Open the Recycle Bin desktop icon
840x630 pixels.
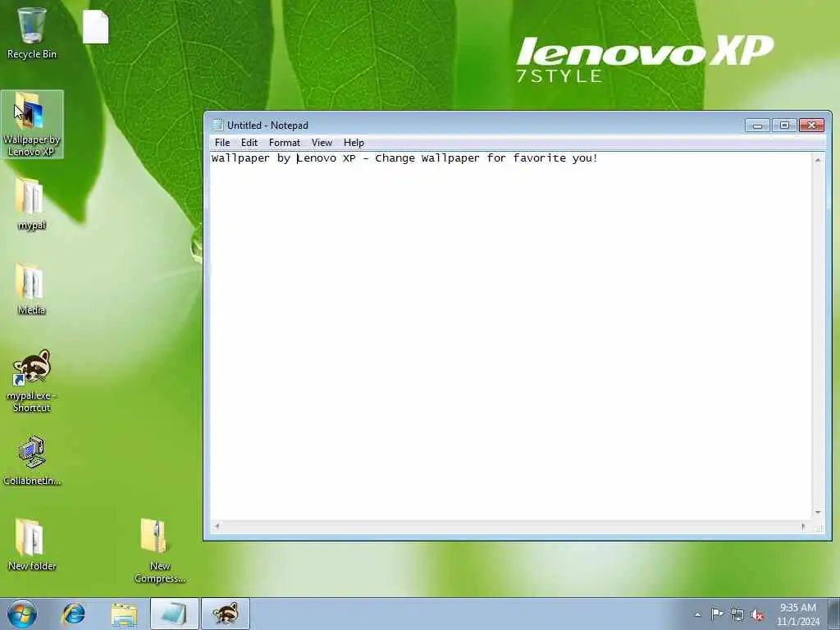pos(32,33)
